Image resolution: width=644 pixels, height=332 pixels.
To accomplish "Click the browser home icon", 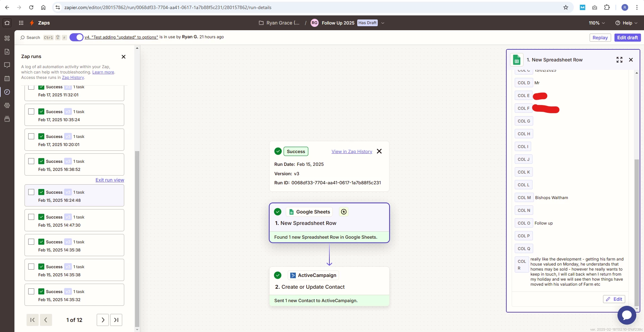I will point(43,7).
